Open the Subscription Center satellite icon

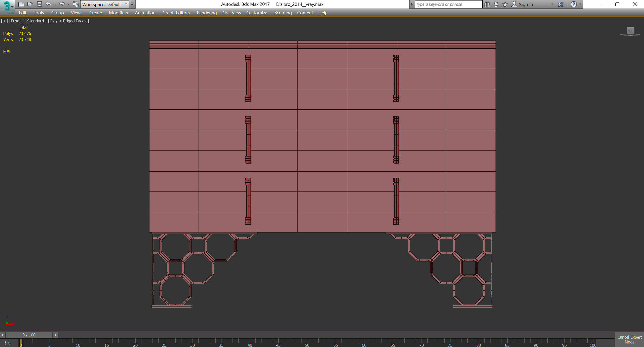pos(496,4)
